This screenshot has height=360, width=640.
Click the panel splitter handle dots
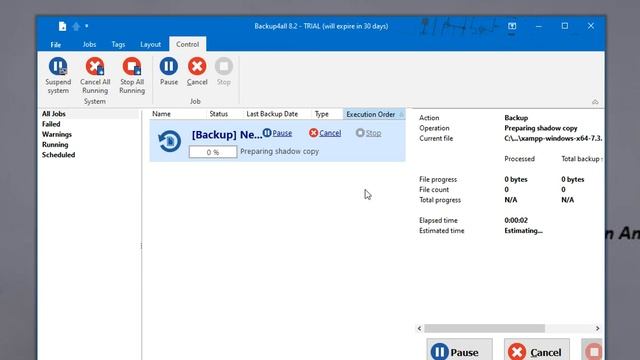(x=141, y=246)
